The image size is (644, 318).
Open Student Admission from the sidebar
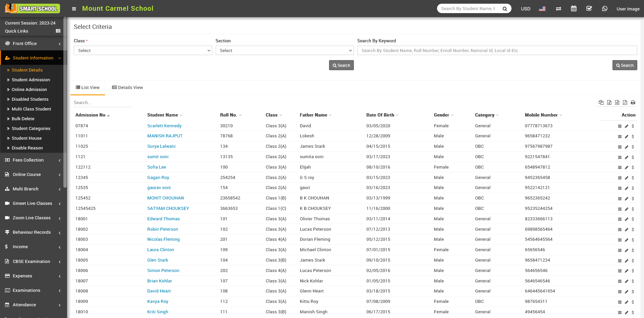(31, 80)
